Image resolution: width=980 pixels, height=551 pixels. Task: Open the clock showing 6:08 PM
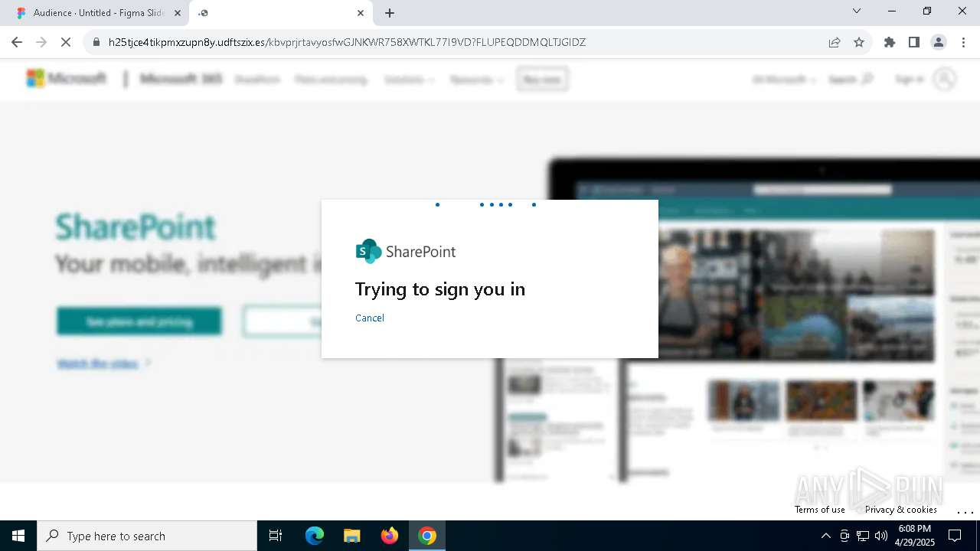915,536
